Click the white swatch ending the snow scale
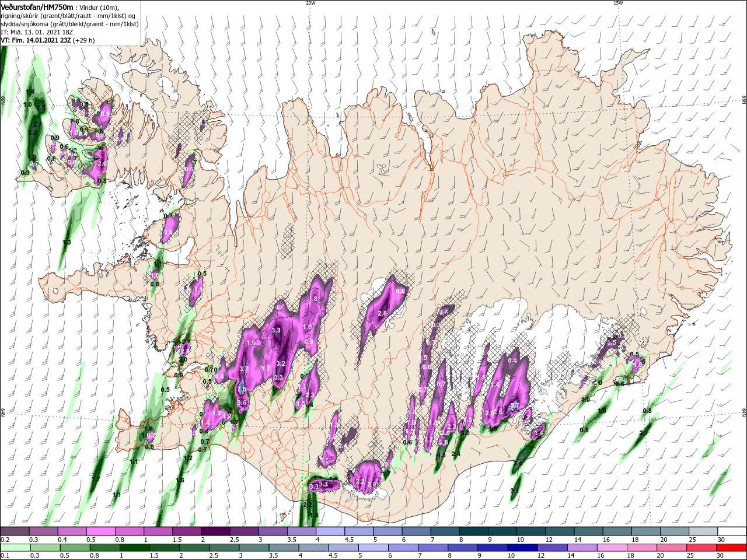The height and width of the screenshot is (560, 747). (731, 531)
